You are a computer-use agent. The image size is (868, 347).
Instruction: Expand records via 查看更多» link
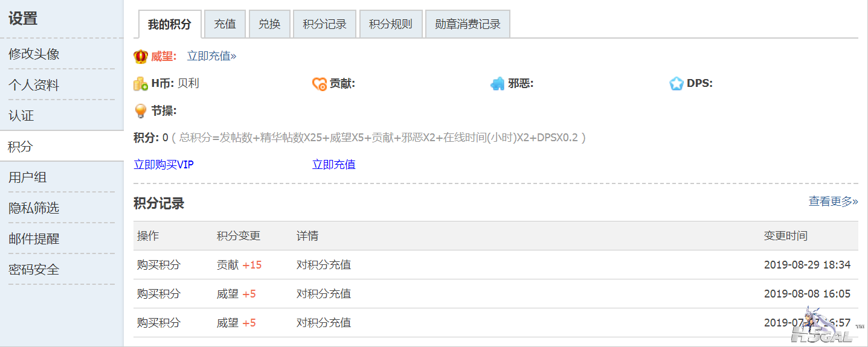click(833, 202)
